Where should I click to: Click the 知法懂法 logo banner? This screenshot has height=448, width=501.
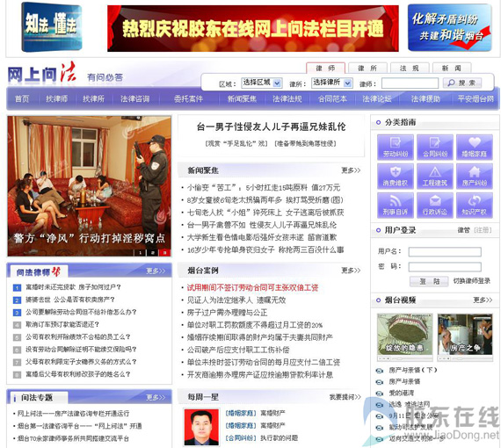(x=52, y=26)
